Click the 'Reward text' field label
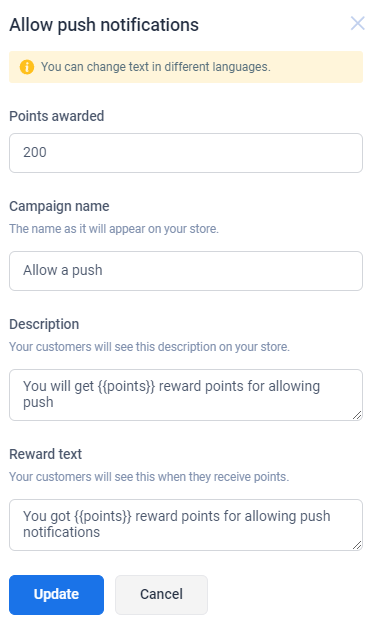 click(x=45, y=454)
